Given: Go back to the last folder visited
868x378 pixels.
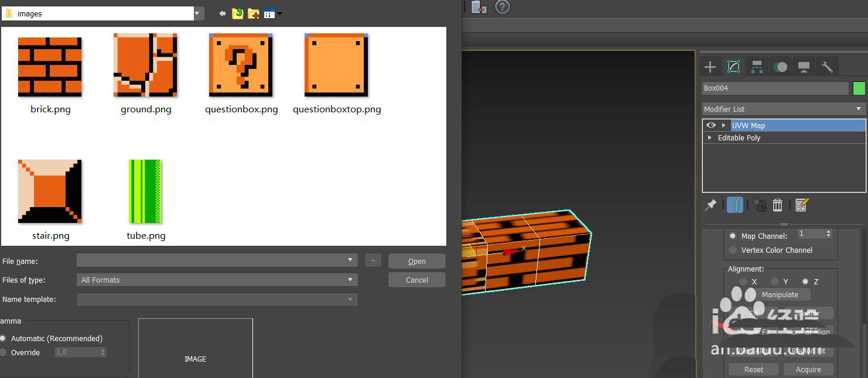Looking at the screenshot, I should click(222, 13).
